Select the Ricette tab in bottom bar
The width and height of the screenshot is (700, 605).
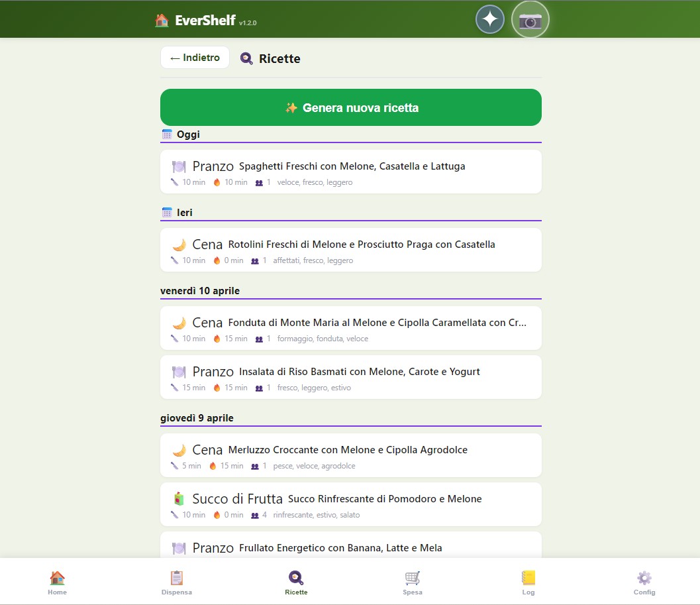point(296,582)
